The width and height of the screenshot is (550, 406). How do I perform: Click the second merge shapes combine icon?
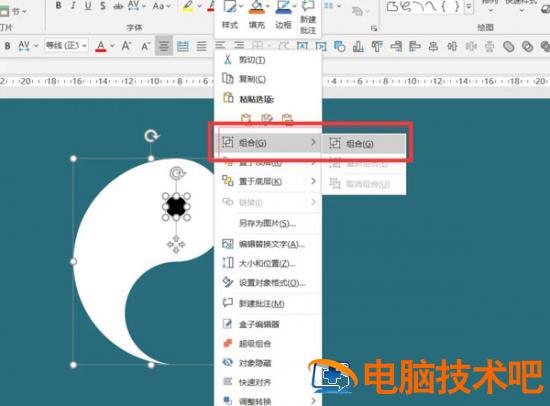click(527, 46)
